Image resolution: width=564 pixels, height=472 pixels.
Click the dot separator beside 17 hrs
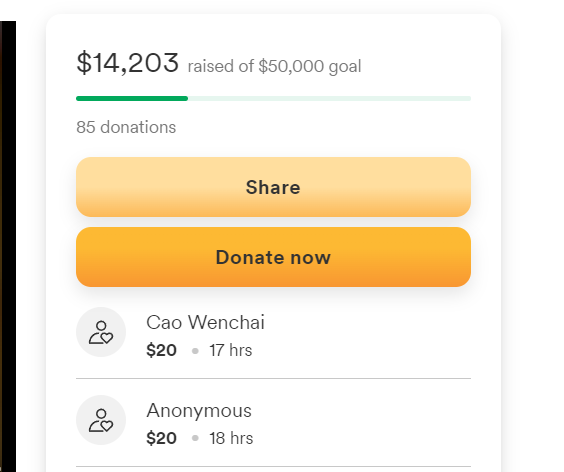coord(195,351)
